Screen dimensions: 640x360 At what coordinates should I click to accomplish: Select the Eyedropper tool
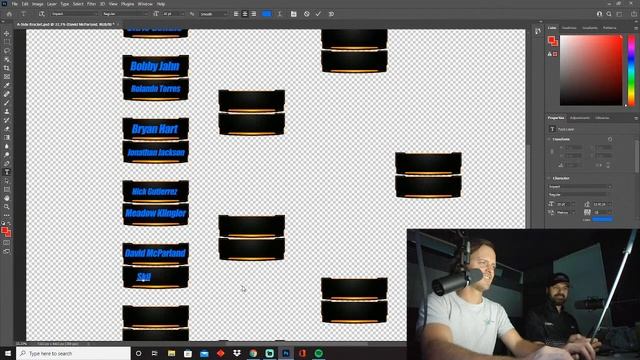(7, 85)
